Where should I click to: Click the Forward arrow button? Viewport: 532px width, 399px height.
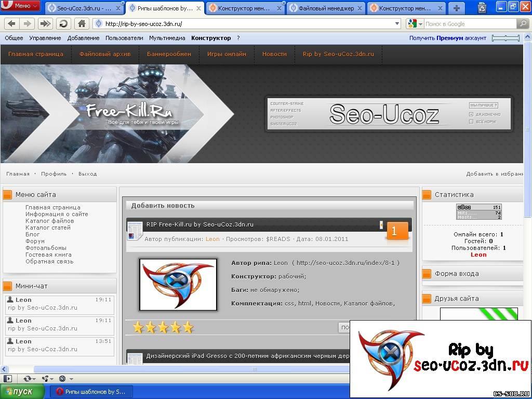[26, 23]
